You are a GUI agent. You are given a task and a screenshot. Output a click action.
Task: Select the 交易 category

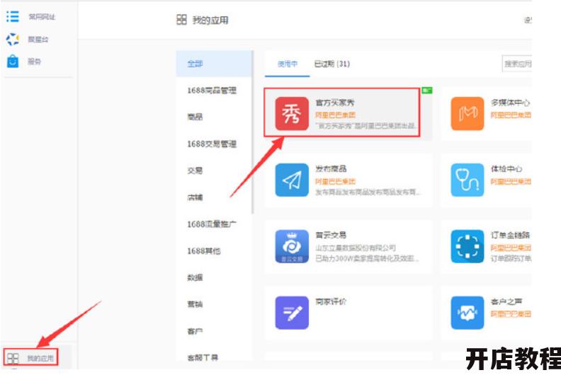click(195, 171)
